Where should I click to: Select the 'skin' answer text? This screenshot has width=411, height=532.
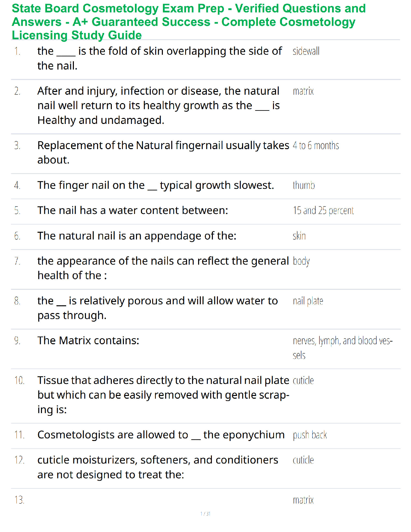tap(299, 236)
